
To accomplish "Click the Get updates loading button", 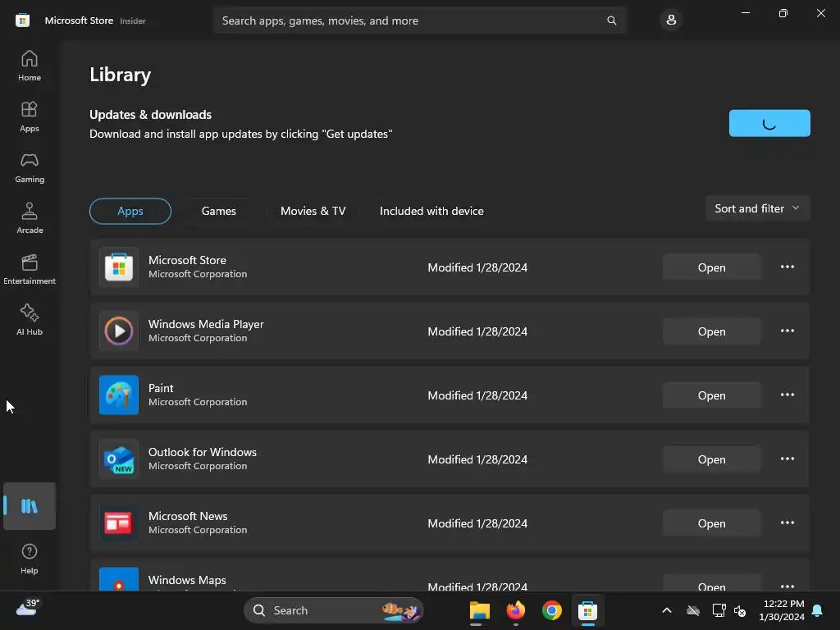I will click(769, 123).
